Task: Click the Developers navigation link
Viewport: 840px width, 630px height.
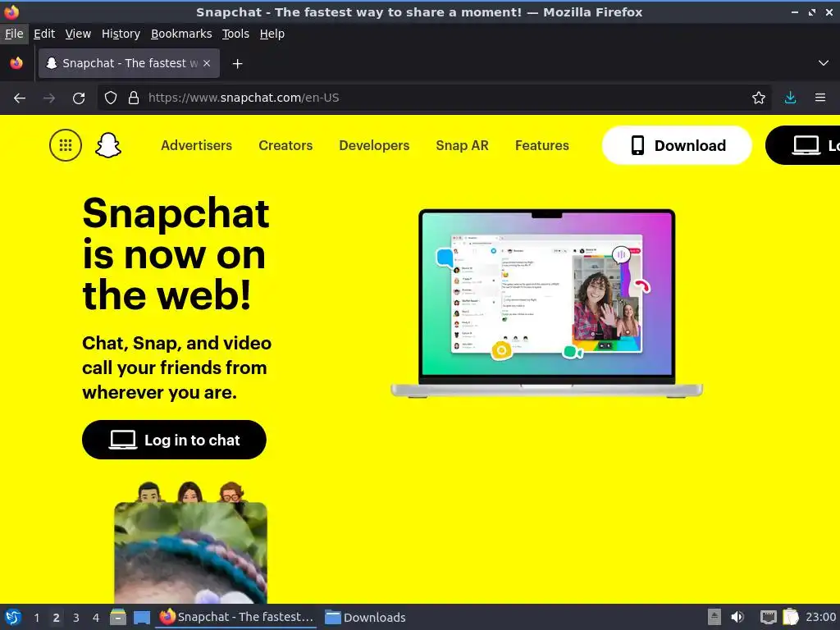Action: (x=374, y=145)
